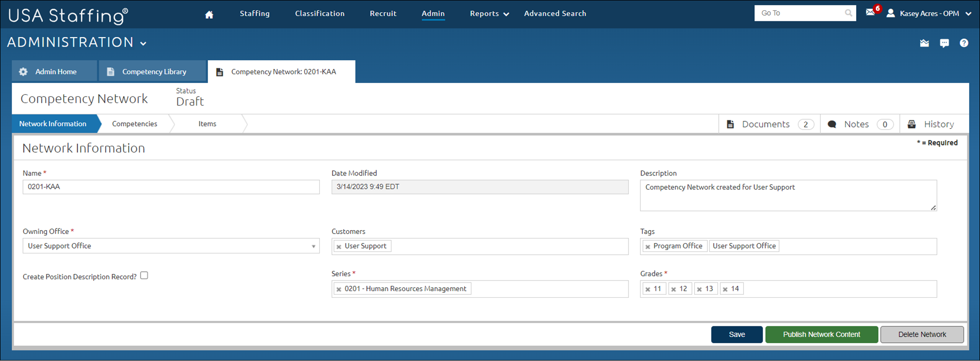Screen dimensions: 980x361
Task: Open the crown-shaped icon in Administration header
Action: [x=924, y=43]
